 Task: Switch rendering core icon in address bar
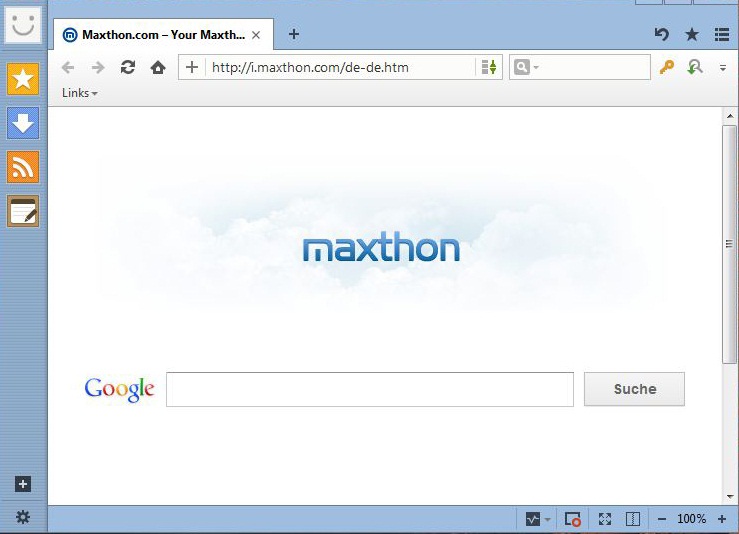tap(489, 67)
